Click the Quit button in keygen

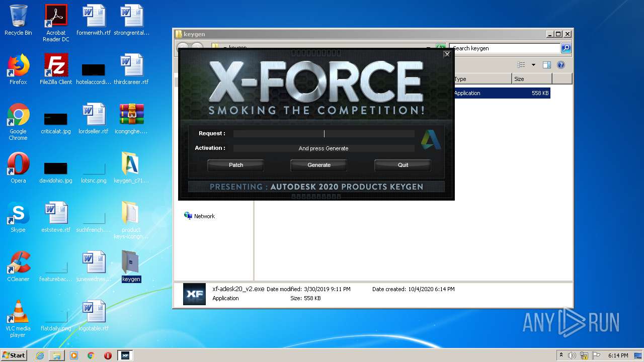(x=403, y=165)
